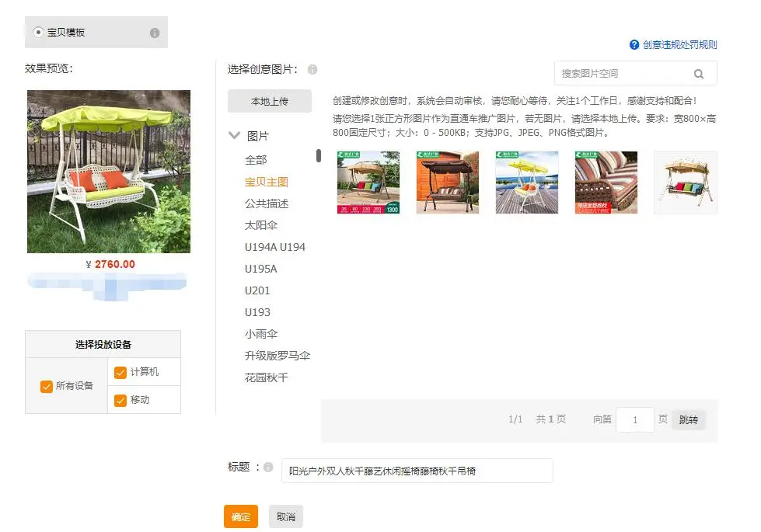Image resolution: width=761 pixels, height=532 pixels.
Task: Select 全部 in image categories
Action: point(256,160)
